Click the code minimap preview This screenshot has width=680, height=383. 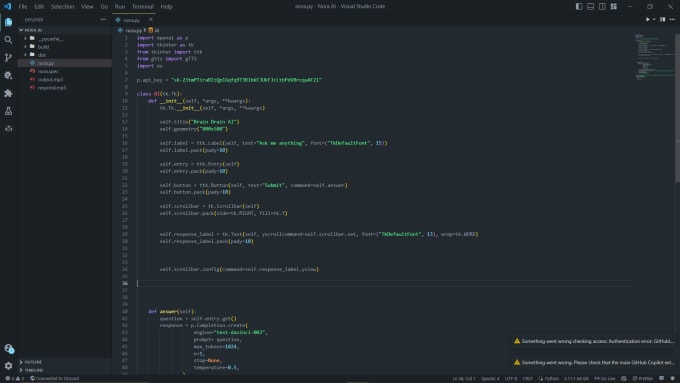tap(654, 56)
